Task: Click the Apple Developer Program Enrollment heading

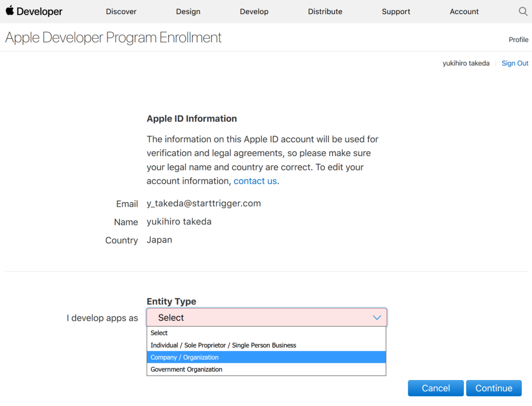Action: (x=113, y=37)
